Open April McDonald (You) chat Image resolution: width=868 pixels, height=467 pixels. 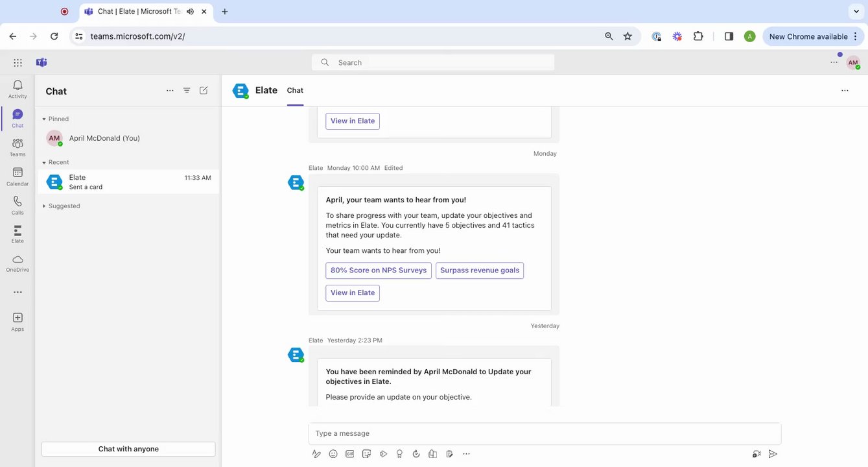(128, 138)
